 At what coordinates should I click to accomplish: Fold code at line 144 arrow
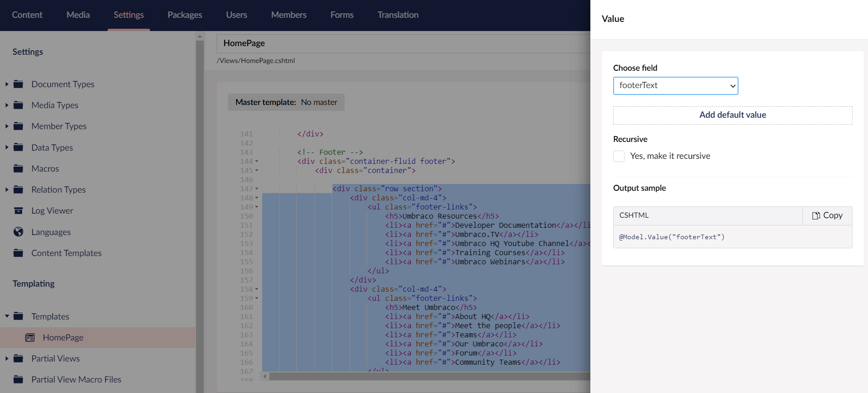point(257,161)
